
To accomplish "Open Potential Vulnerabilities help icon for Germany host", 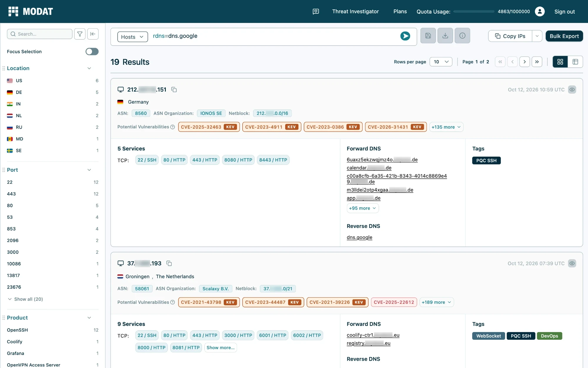I will tap(173, 127).
